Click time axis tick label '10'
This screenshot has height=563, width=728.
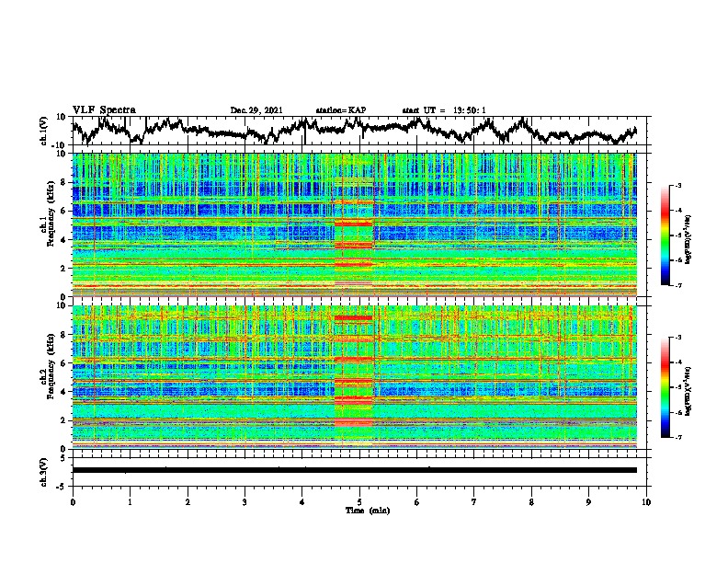tap(646, 502)
